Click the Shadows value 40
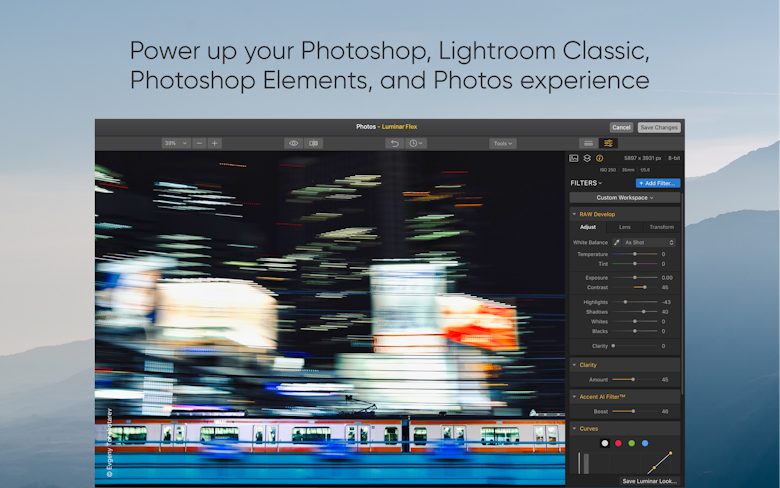 point(665,312)
